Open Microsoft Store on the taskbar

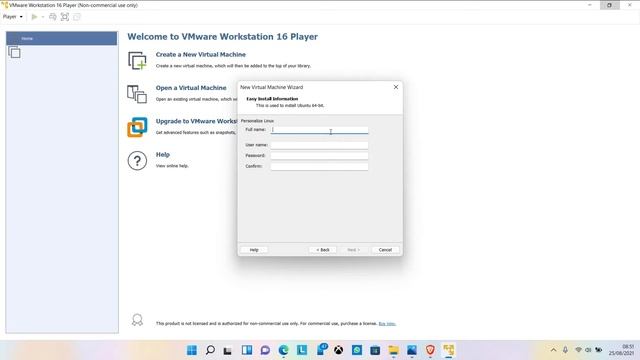(375, 350)
